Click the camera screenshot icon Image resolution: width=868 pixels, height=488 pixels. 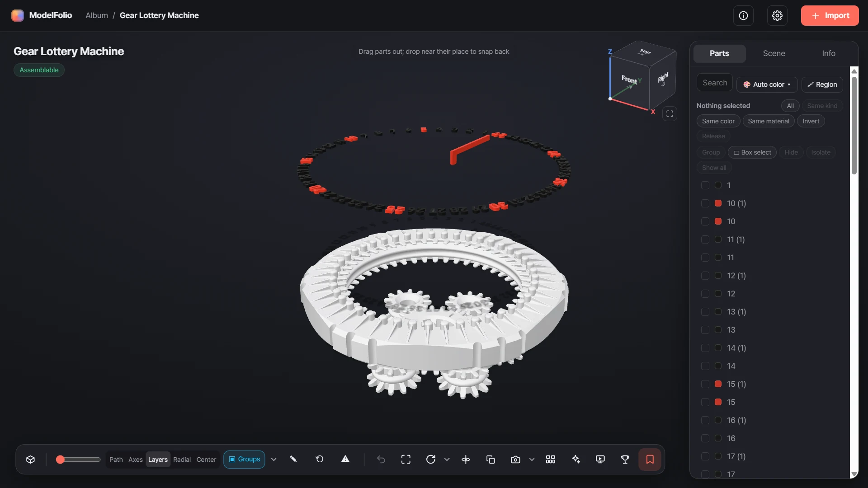[515, 460]
